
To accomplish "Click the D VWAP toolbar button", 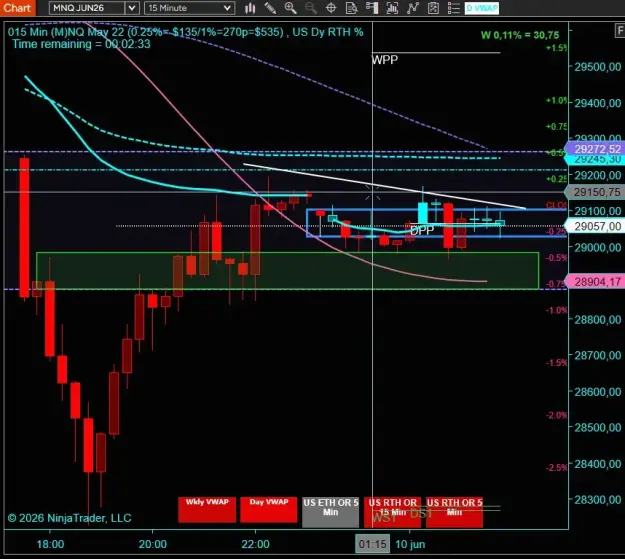I will (x=482, y=8).
